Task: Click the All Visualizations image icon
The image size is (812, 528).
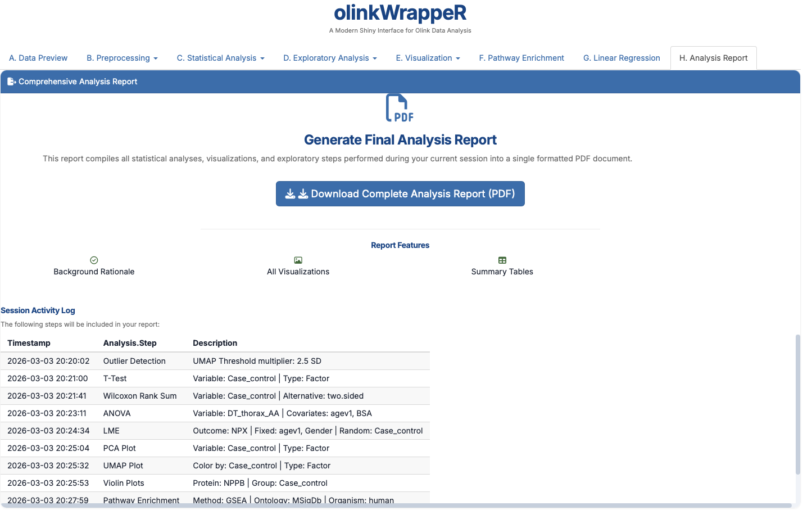Action: (298, 260)
